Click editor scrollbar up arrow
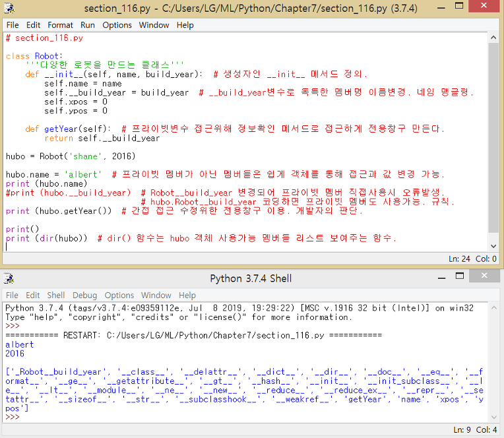 coord(493,38)
